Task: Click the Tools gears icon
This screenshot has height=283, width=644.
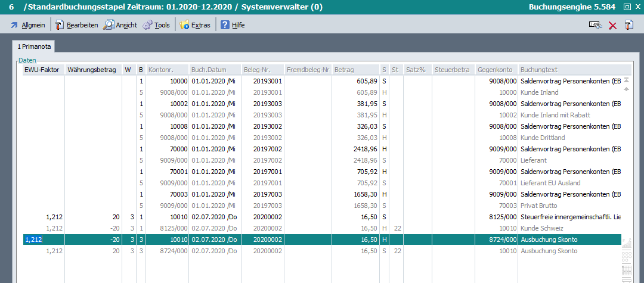Action: click(x=147, y=25)
